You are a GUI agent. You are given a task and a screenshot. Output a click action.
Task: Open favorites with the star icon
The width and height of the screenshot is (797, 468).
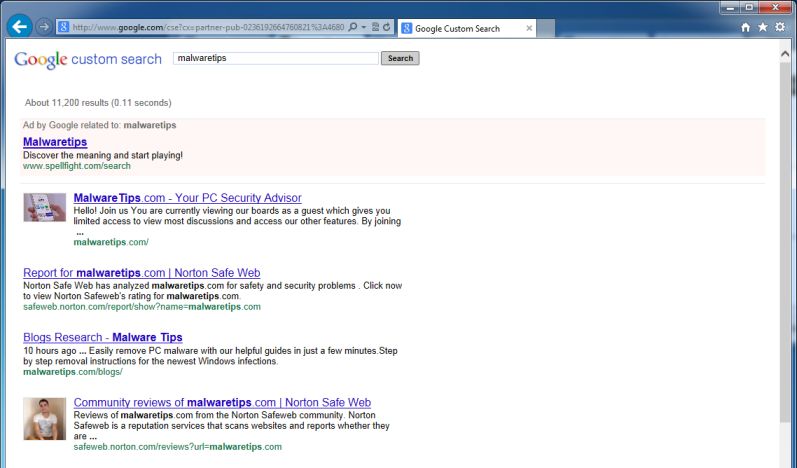pyautogui.click(x=762, y=27)
